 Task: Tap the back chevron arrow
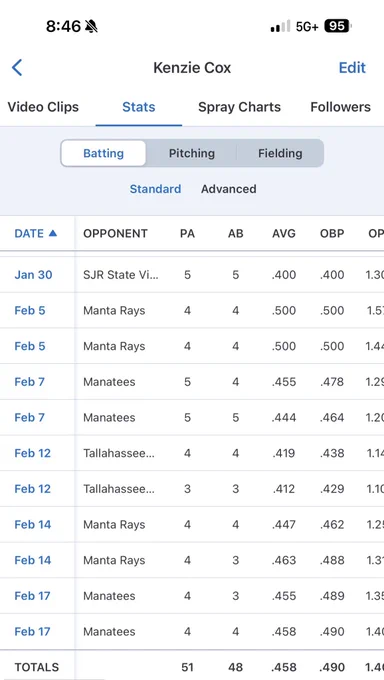pos(17,68)
